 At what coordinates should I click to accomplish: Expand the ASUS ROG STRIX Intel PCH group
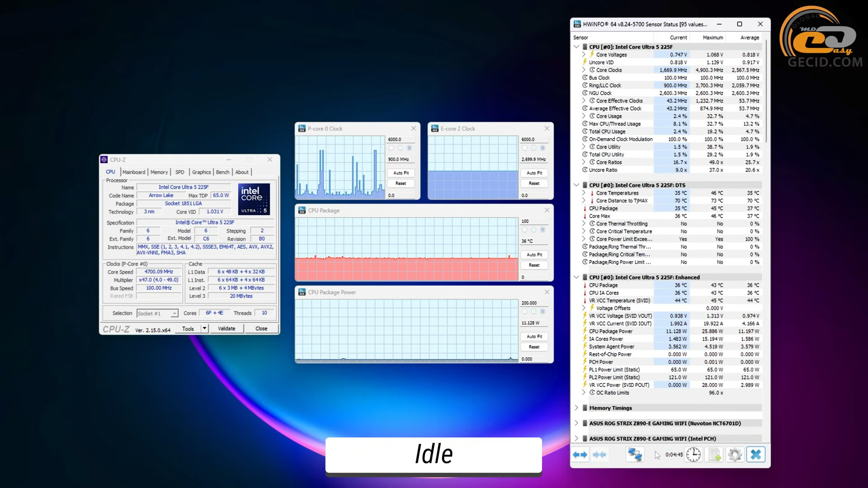click(576, 439)
